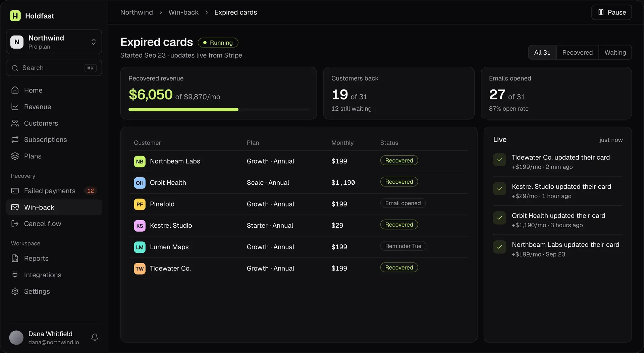
Task: Open Dana Whitfield profile avatar
Action: tap(16, 338)
